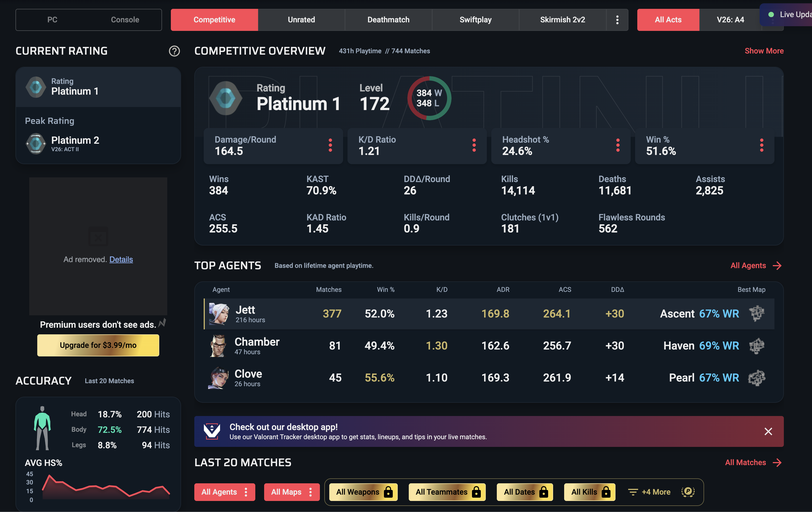Viewport: 812px width, 512px height.
Task: Click the locked All Teammates filter
Action: (x=447, y=492)
